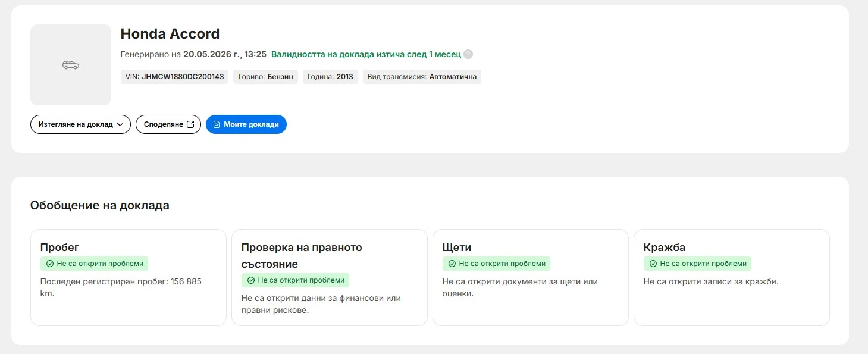Image resolution: width=868 pixels, height=354 pixels.
Task: Click the Гориво: Бензин tag
Action: 265,77
